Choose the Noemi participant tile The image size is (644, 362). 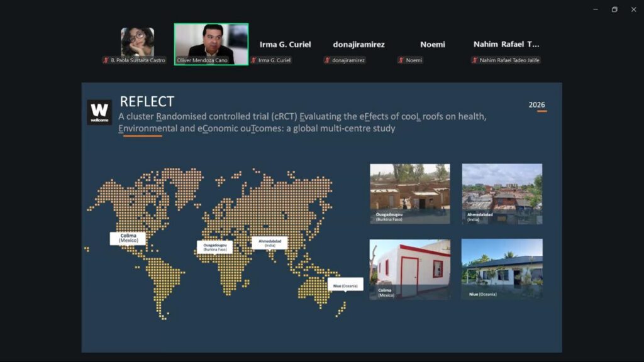pos(432,45)
